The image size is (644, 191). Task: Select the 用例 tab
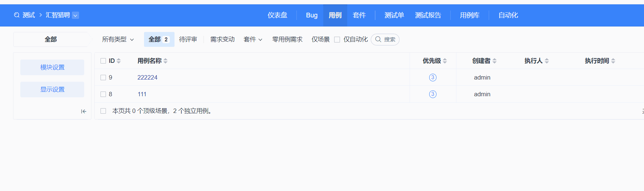point(335,15)
